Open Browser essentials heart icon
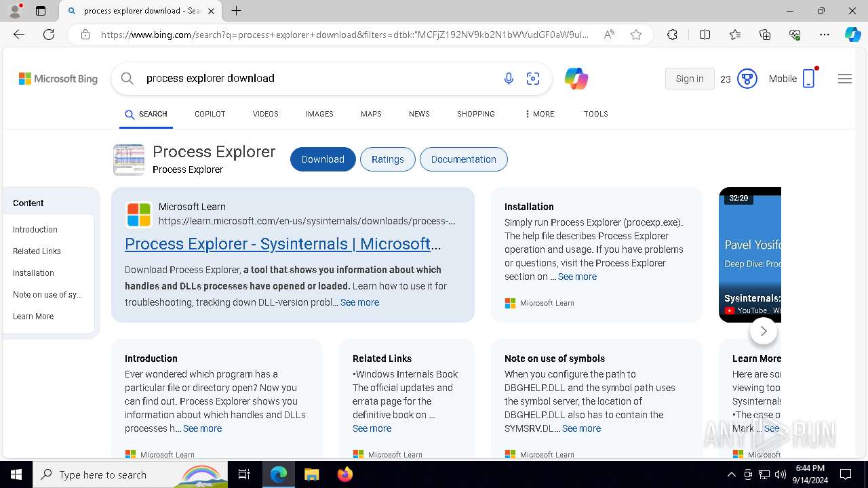Image resolution: width=868 pixels, height=488 pixels. 795,35
